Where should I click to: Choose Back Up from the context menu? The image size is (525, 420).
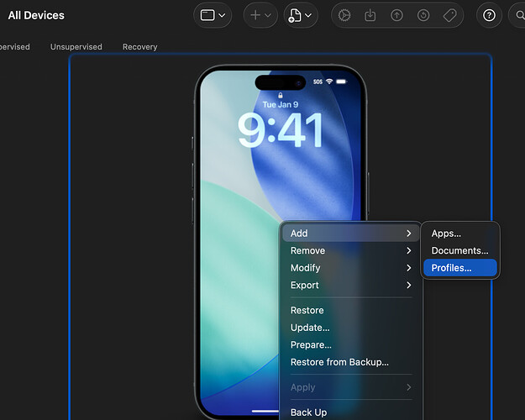point(350,412)
